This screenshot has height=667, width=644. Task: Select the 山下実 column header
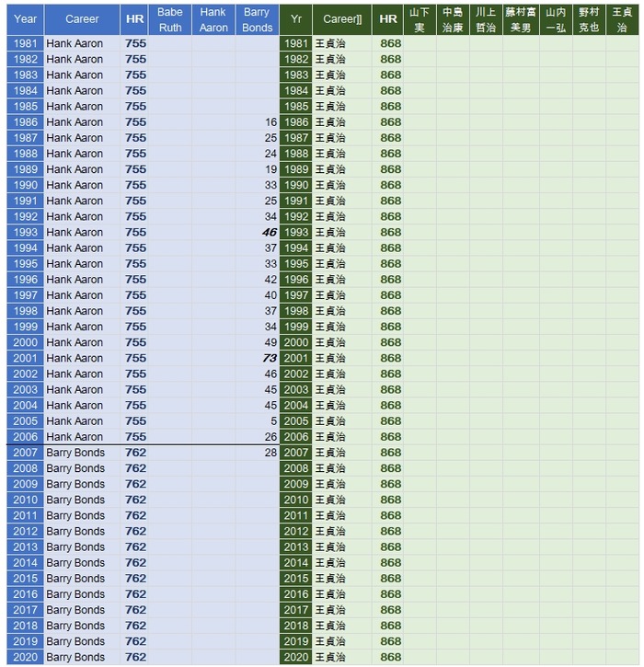[420, 19]
